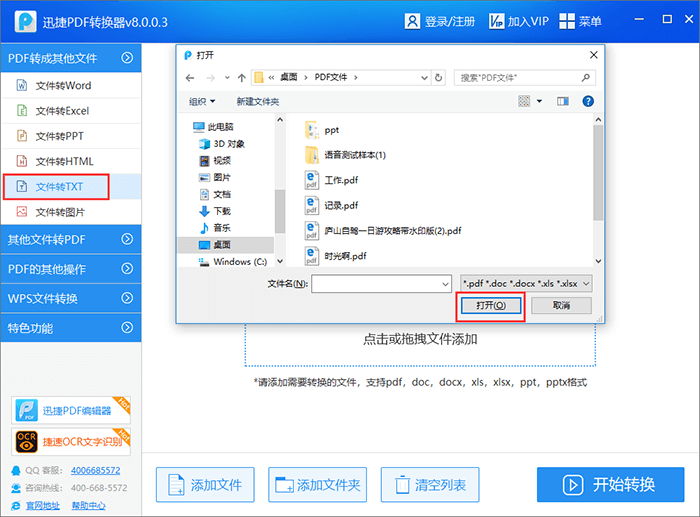Select 音乐 folder in navigation tree
Image resolution: width=700 pixels, height=517 pixels.
pyautogui.click(x=215, y=228)
